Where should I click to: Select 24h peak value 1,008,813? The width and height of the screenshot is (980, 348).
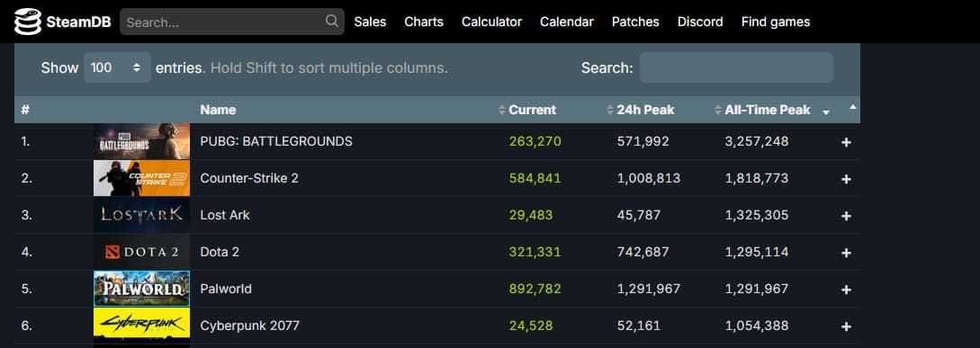click(x=649, y=178)
